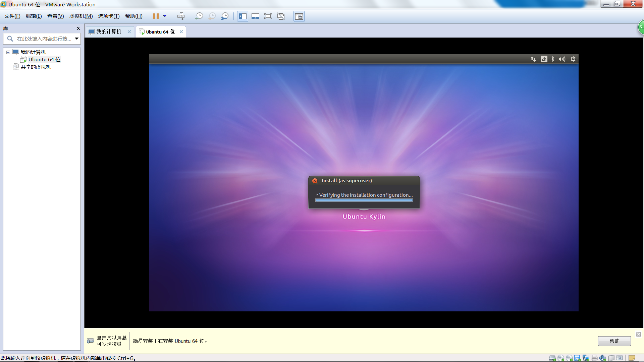Click the Unity mode toolbar icon
This screenshot has height=362, width=644.
(281, 16)
